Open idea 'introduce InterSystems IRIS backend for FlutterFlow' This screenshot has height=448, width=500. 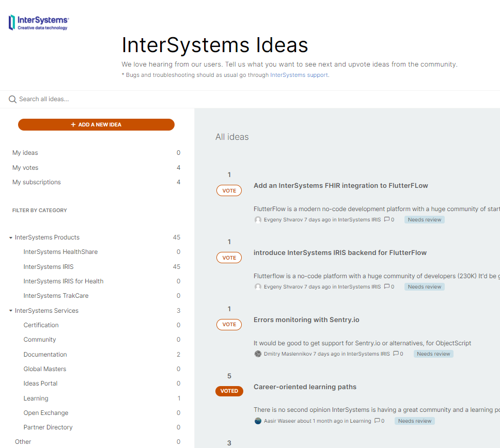point(340,253)
